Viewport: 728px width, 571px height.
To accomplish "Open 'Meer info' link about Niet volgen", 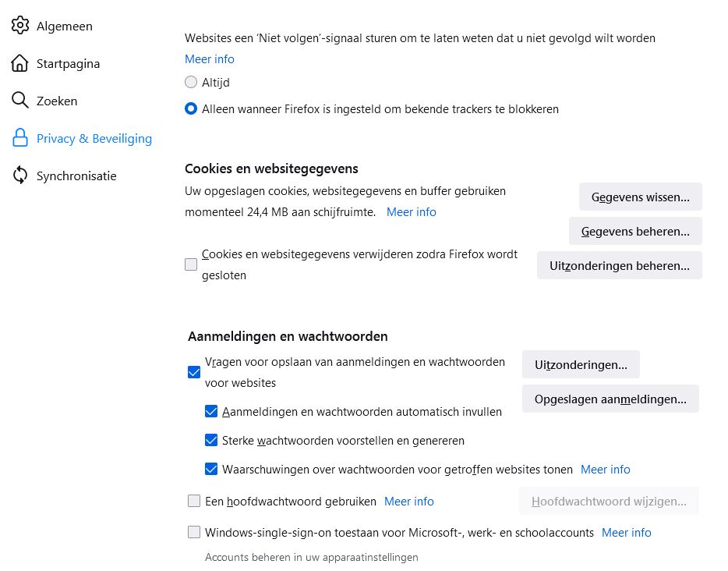I will pos(209,59).
